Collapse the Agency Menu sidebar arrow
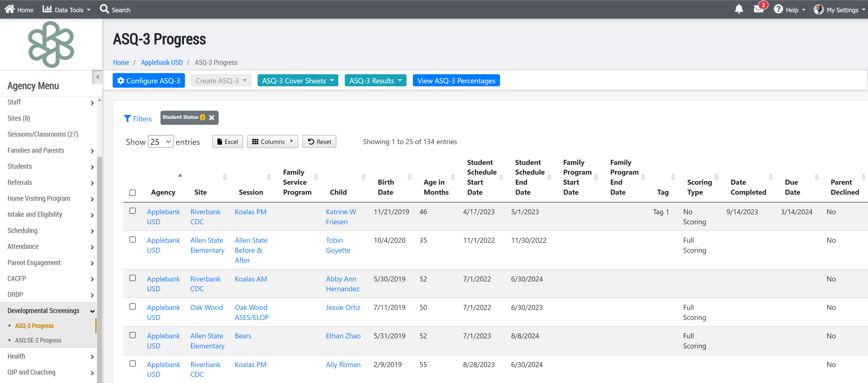 (97, 77)
